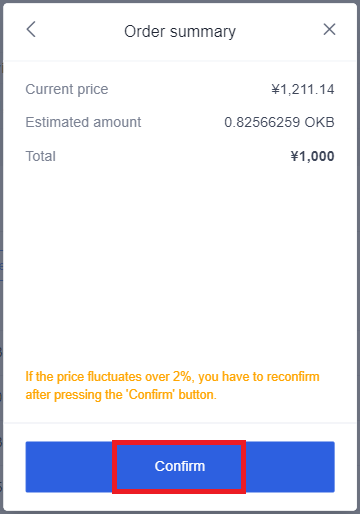Click the bold ¥1,000 total value
360x514 pixels.
312,156
